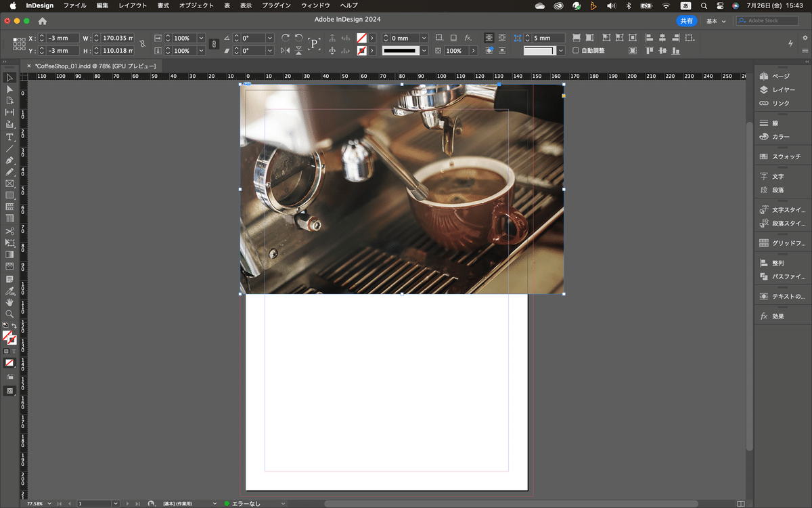The width and height of the screenshot is (812, 508).
Task: Toggle the No Text Wrap button
Action: [x=489, y=38]
